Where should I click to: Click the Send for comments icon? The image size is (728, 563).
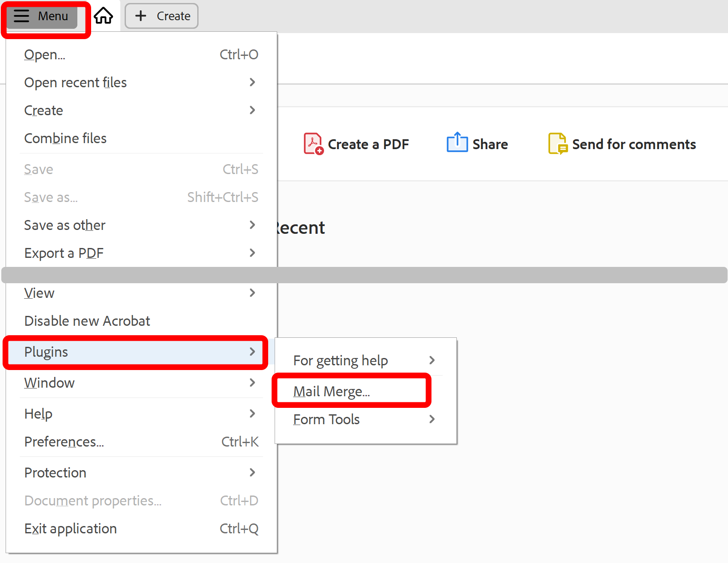558,144
